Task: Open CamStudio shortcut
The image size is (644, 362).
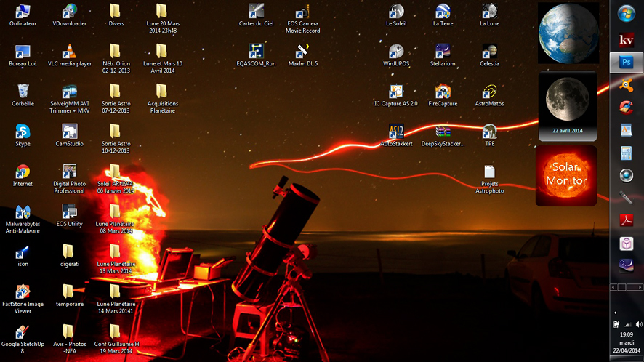Action: 69,135
